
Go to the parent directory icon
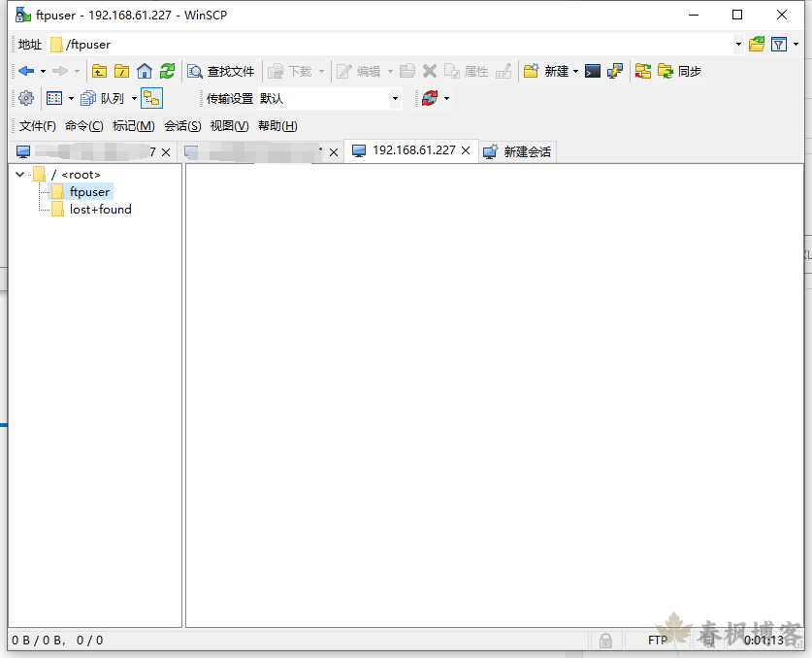pos(99,71)
